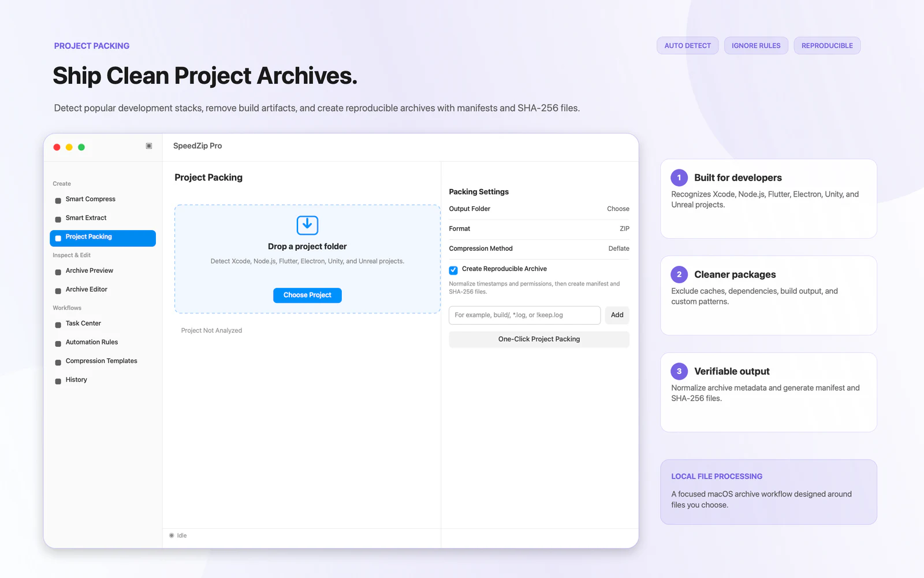Click the Archive Editor sidebar icon
924x578 pixels.
(x=58, y=291)
